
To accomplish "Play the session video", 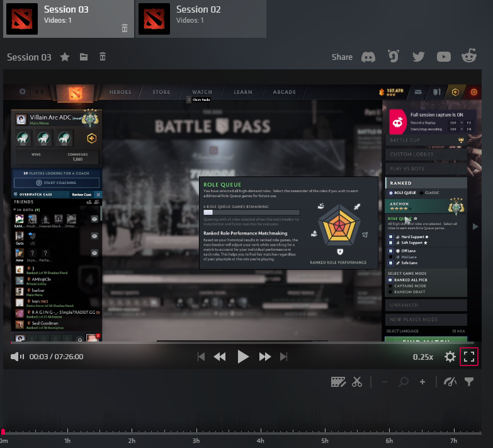I will point(243,357).
